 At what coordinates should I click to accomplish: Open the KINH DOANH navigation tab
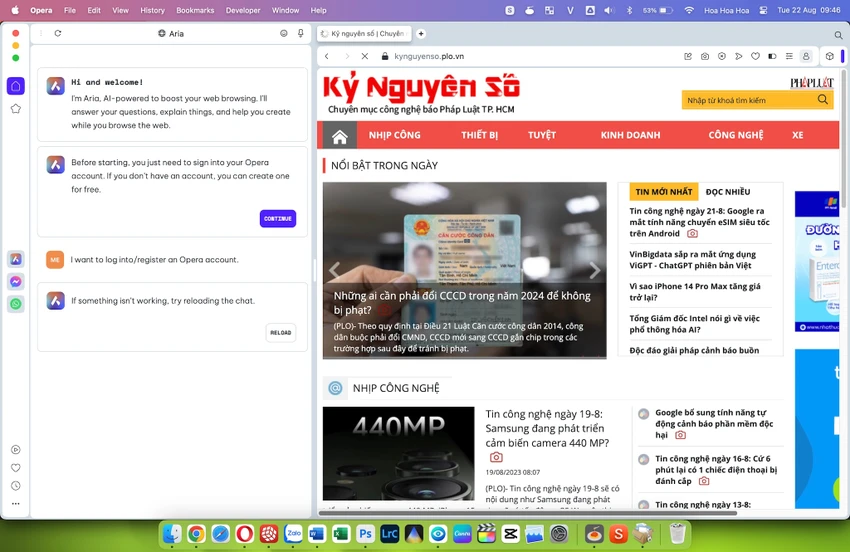tap(630, 135)
